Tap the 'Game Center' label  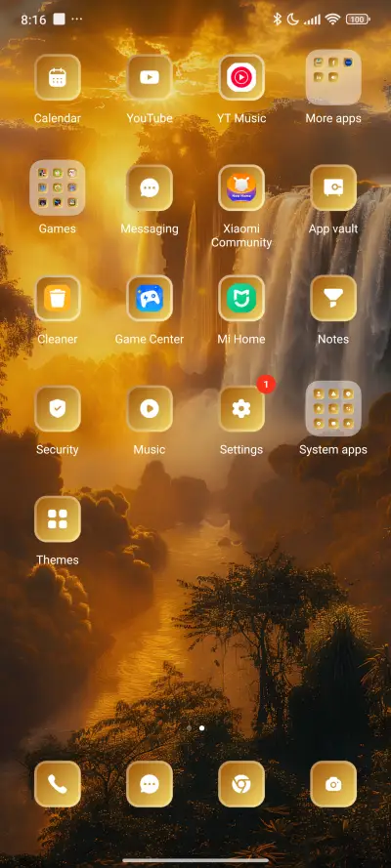(x=149, y=339)
